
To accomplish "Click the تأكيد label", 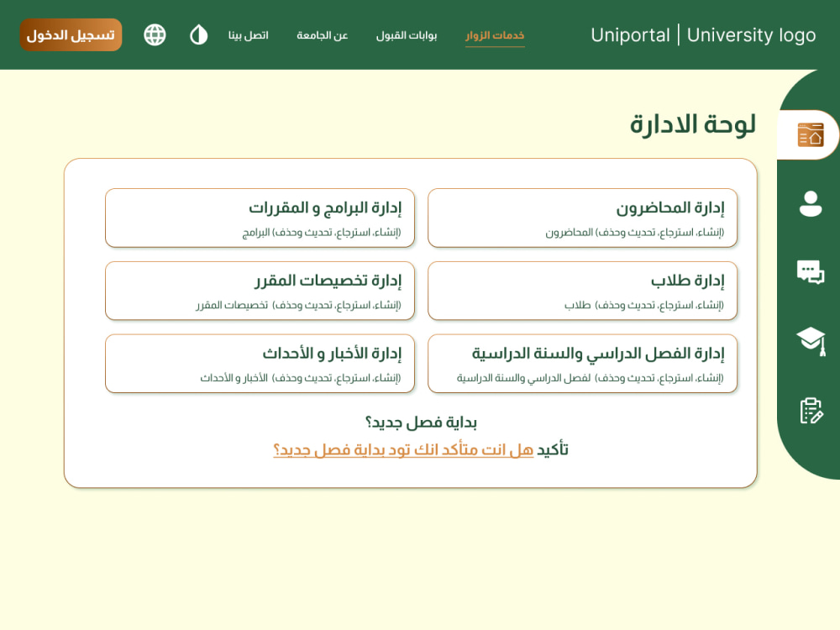I will point(553,449).
